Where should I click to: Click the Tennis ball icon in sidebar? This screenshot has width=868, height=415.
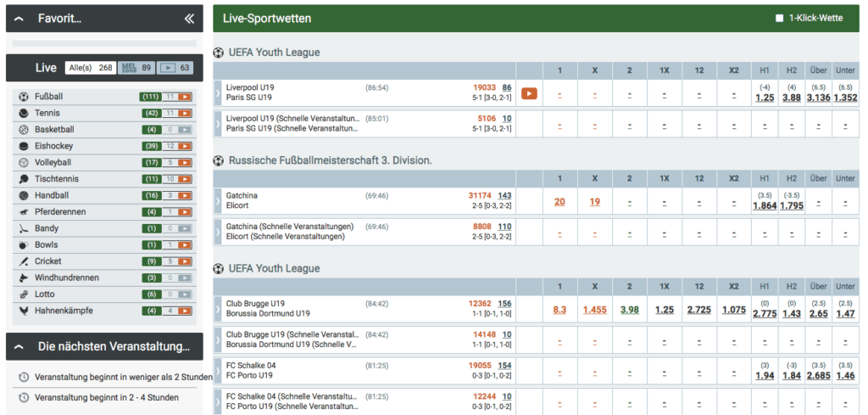point(23,113)
